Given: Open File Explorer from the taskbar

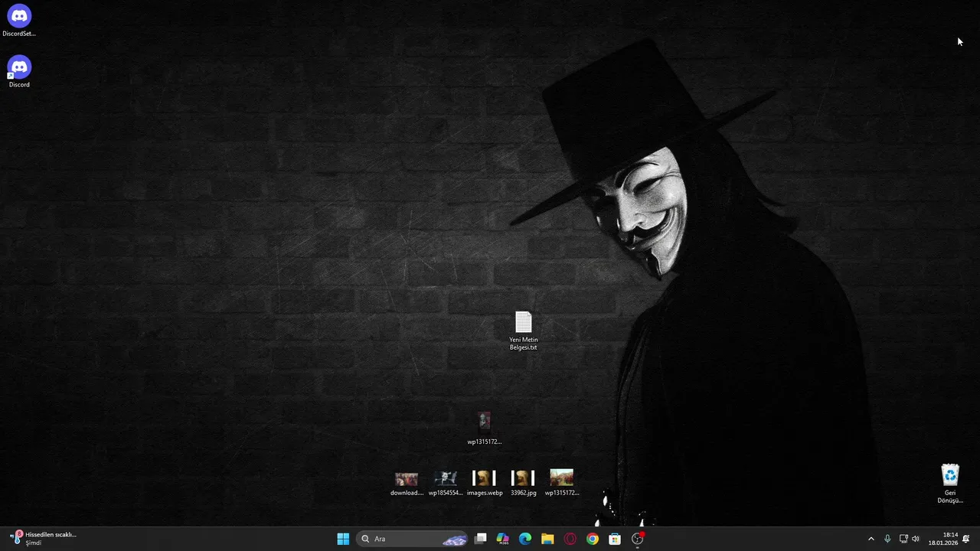Looking at the screenshot, I should tap(547, 539).
